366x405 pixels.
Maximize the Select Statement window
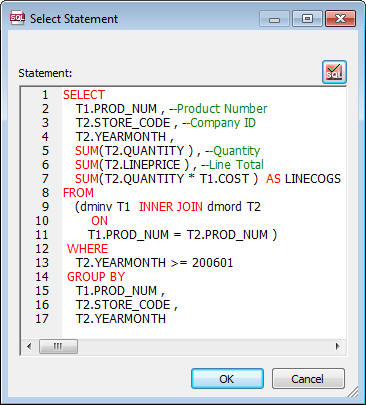click(x=307, y=19)
